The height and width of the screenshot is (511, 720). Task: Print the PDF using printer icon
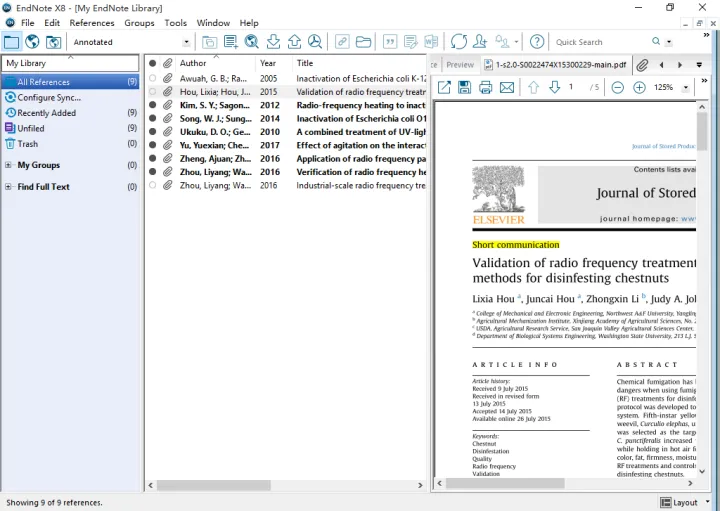pos(485,87)
